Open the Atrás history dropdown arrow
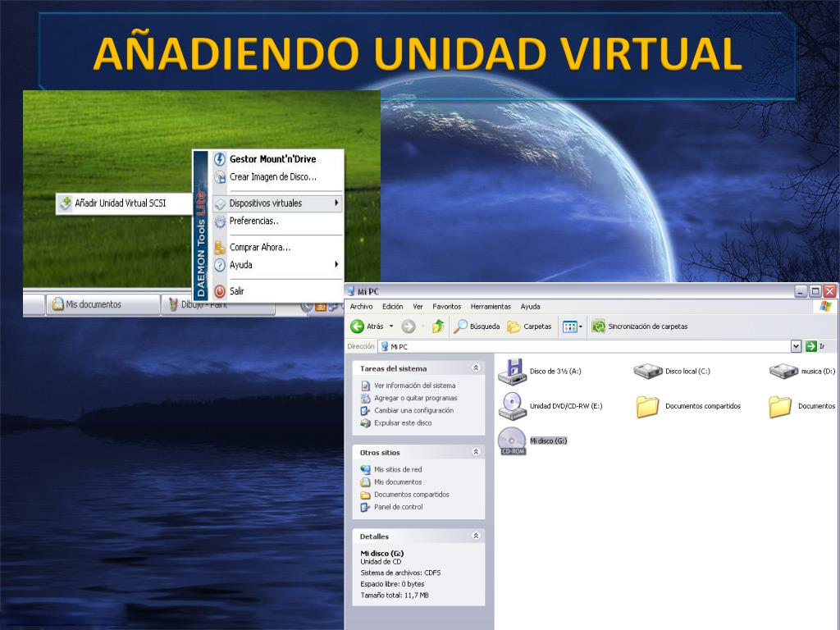This screenshot has height=630, width=840. click(x=391, y=326)
